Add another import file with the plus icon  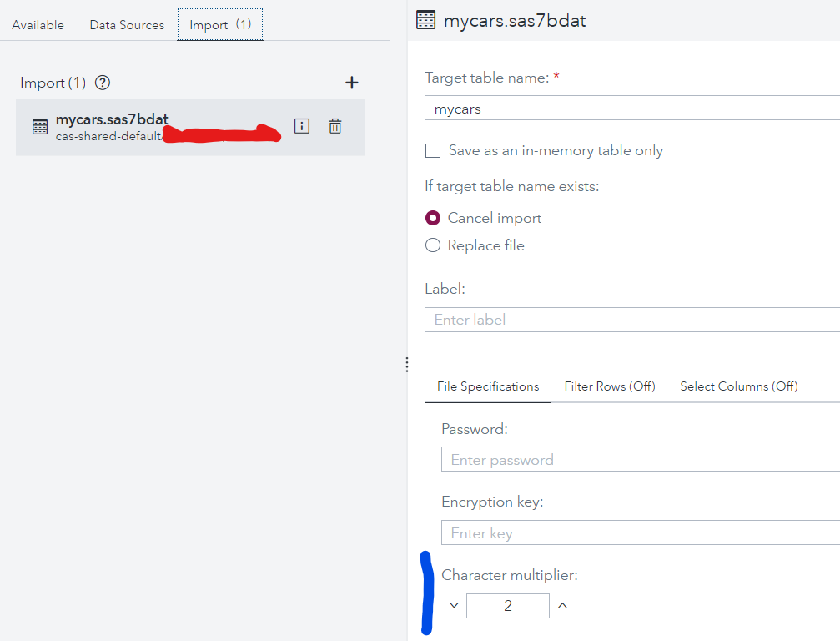tap(351, 83)
